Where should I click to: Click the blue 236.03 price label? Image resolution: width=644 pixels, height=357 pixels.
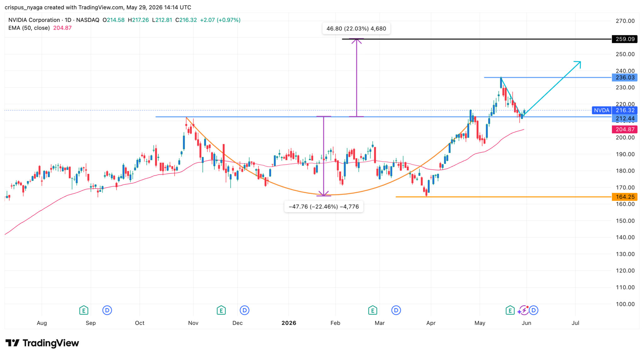coord(625,77)
